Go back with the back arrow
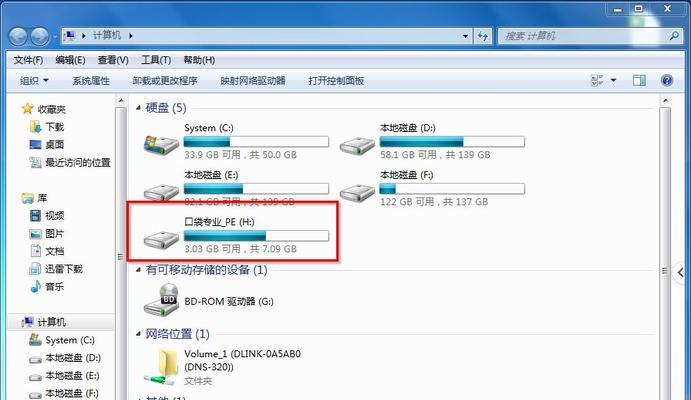The image size is (691, 400). pyautogui.click(x=19, y=36)
